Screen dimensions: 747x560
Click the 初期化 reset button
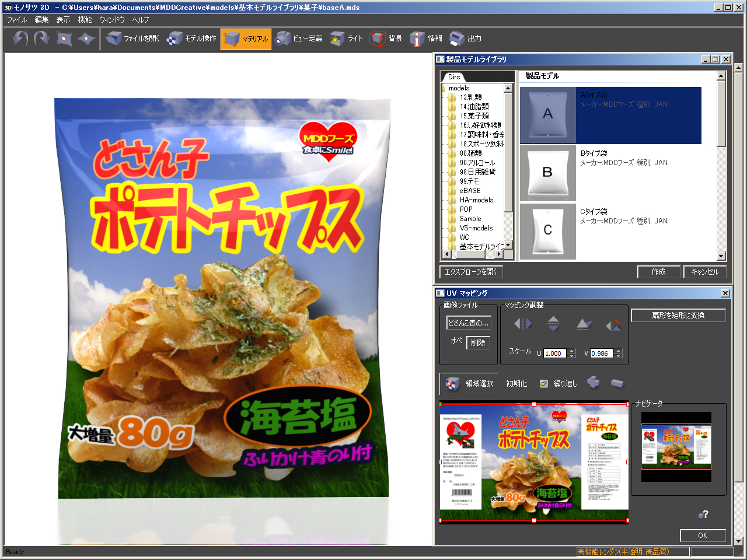pyautogui.click(x=516, y=384)
